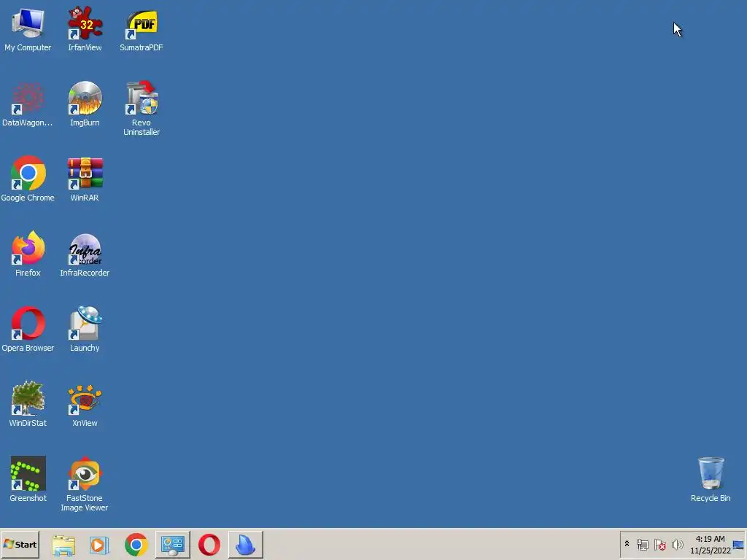Open the network status tray icon

[x=643, y=544]
